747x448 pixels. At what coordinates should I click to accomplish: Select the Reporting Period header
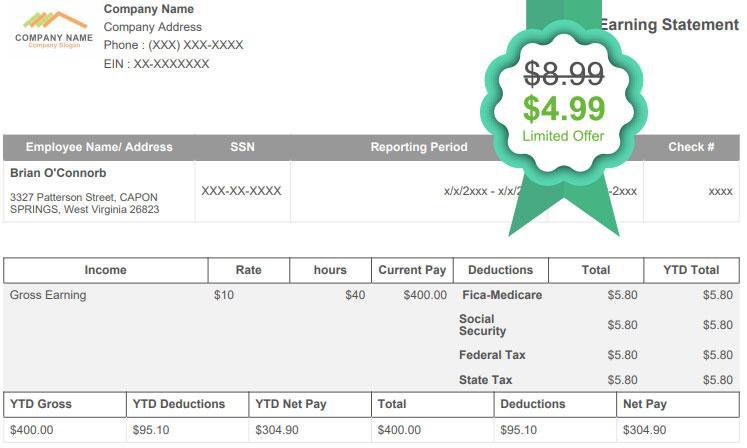419,147
